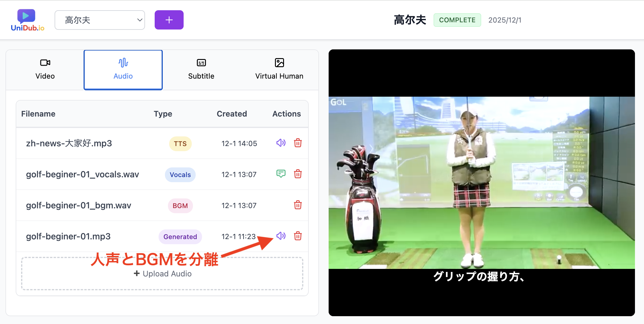Screen dimensions: 644x324
Task: Delete golf-beginer-01_vocals.wav with the trash icon
Action: [298, 174]
